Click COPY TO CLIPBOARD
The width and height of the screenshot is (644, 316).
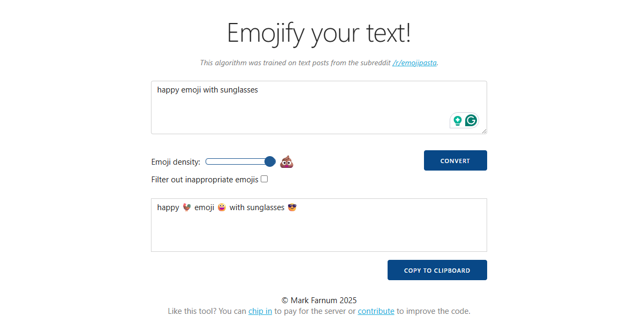[x=437, y=270]
